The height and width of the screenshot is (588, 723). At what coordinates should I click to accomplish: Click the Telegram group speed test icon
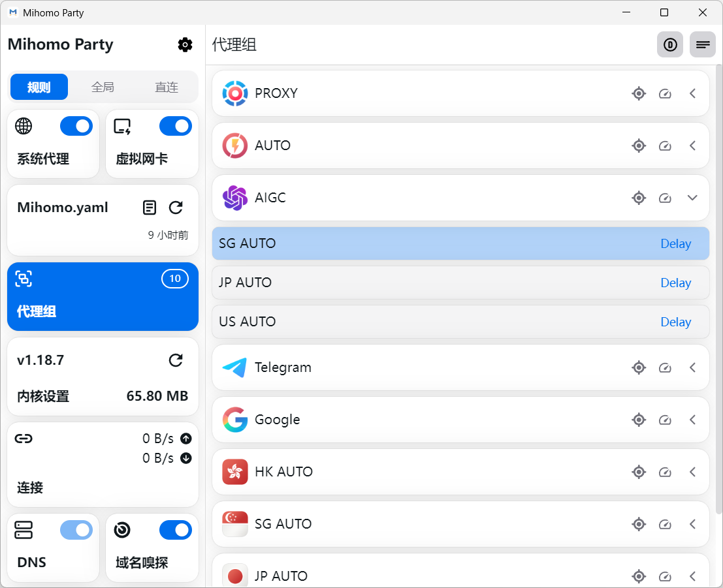(x=665, y=367)
